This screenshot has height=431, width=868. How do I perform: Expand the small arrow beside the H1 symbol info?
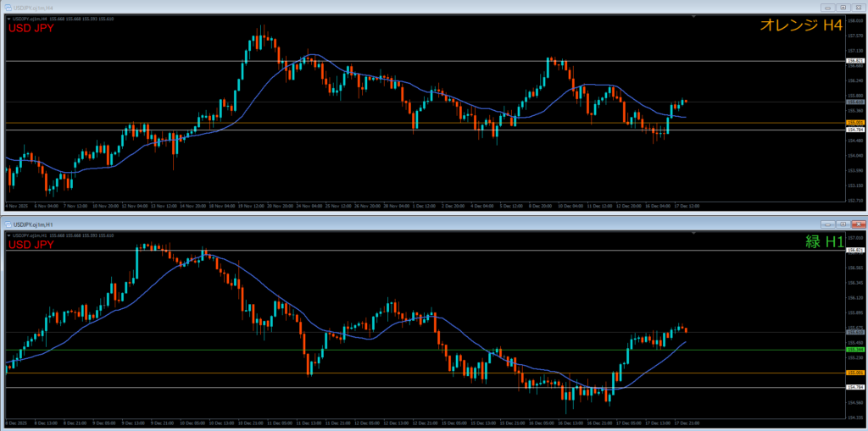click(x=9, y=235)
